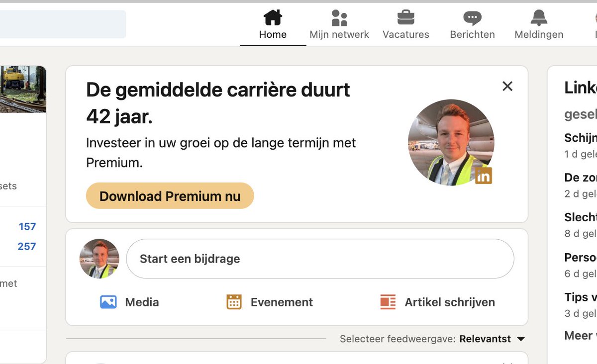This screenshot has height=364, width=597.
Task: Click the news item posted 1 d geleden
Action: click(x=581, y=145)
